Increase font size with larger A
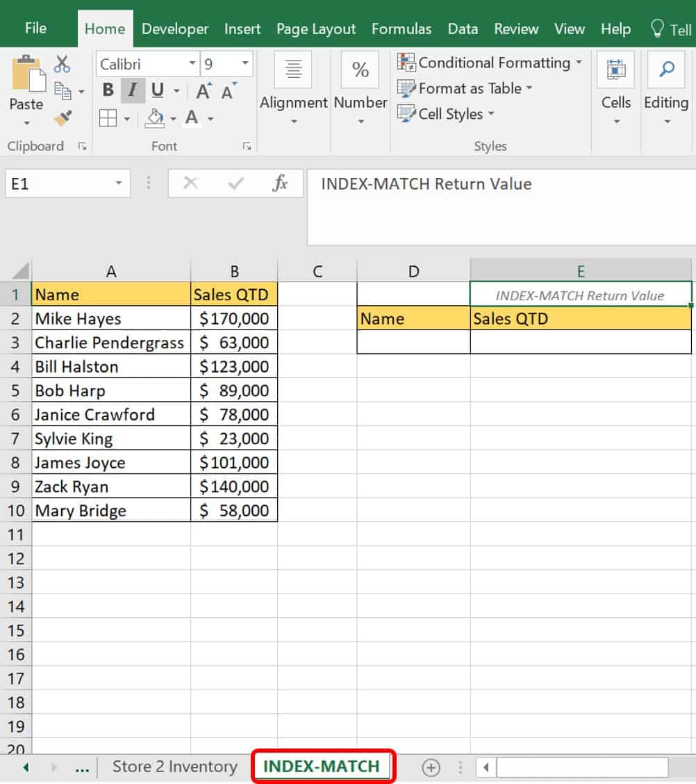This screenshot has height=784, width=696. [204, 91]
